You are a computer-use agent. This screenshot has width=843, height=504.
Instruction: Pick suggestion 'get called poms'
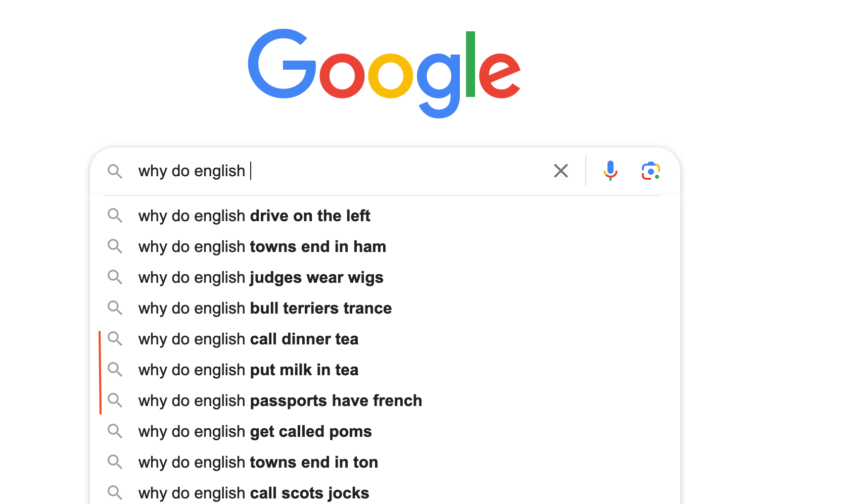tap(385, 431)
